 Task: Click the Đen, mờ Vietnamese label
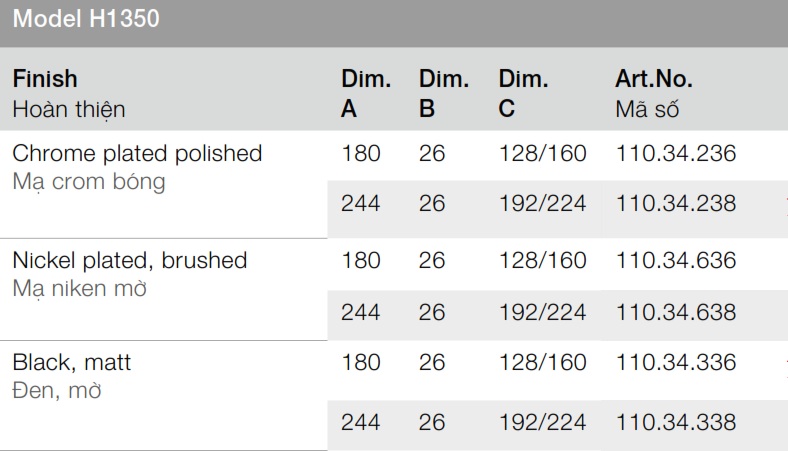(56, 391)
